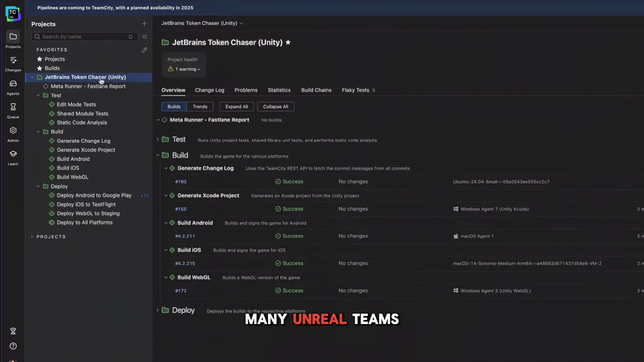Click the Pipelines announcement banner text
Image resolution: width=644 pixels, height=362 pixels.
tap(115, 8)
